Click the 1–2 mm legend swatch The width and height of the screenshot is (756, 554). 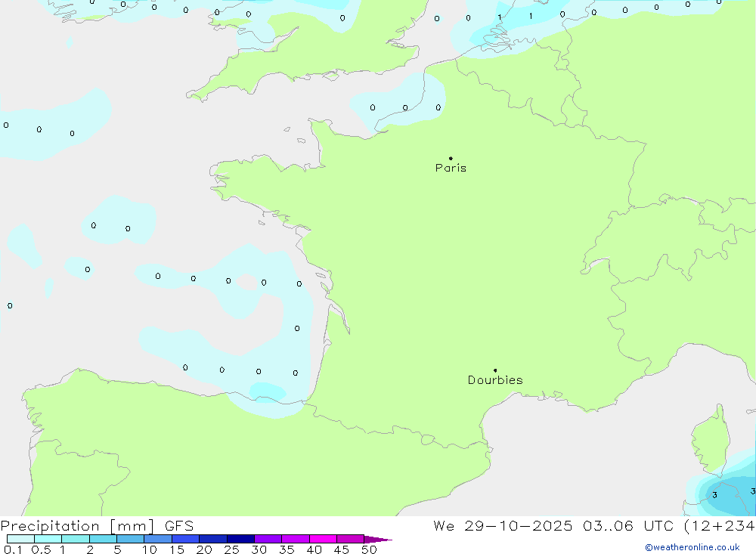pos(76,539)
